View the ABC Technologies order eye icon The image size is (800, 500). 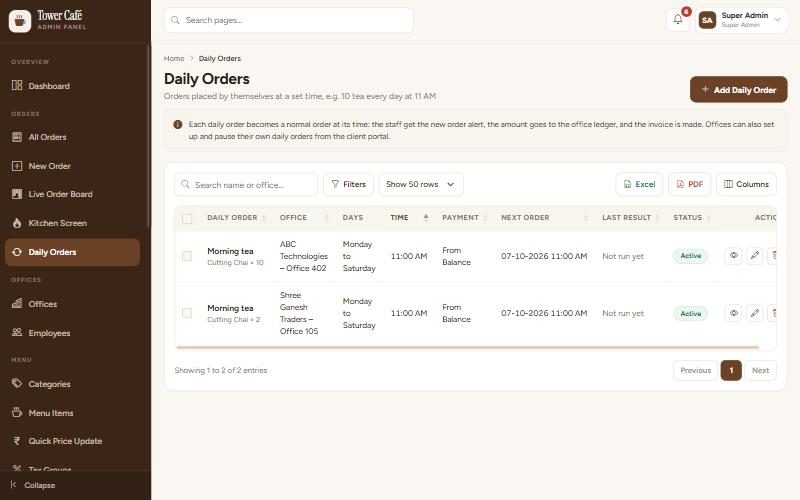tap(733, 256)
